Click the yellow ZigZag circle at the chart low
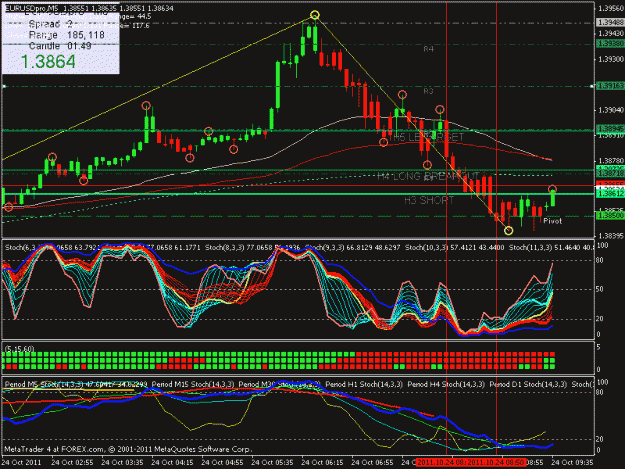Viewport: 625px width, 469px height. coord(509,230)
